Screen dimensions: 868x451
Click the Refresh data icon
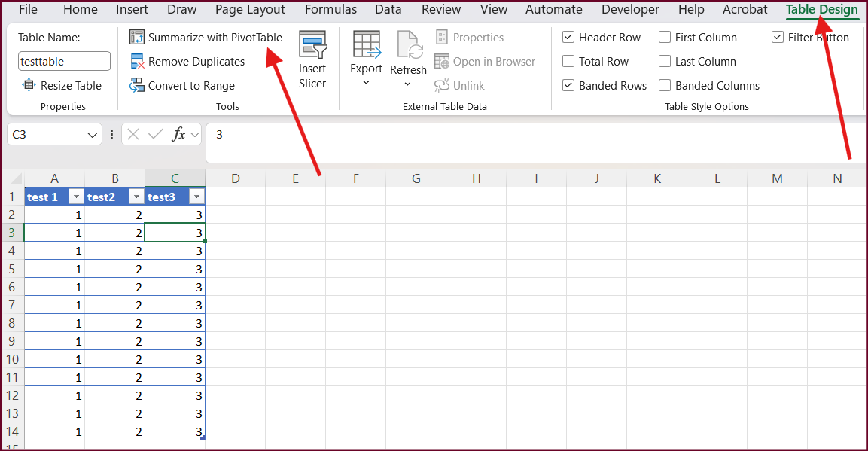409,45
